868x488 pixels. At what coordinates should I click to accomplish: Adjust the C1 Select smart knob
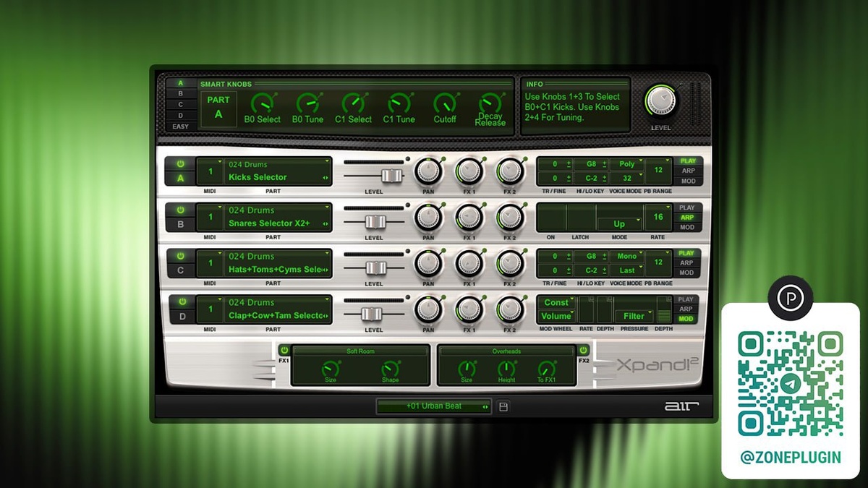tap(353, 103)
